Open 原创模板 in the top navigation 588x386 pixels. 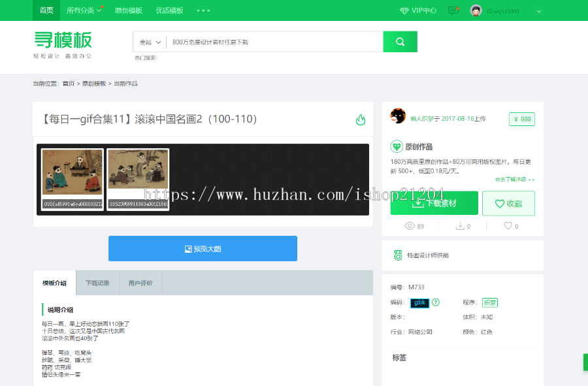129,10
